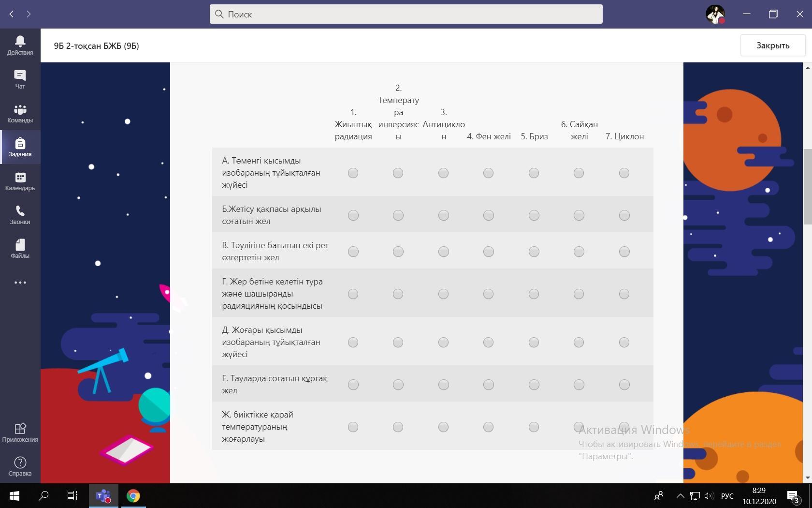Screen dimensions: 812x508
Task: Go to Команды teams section
Action: 20,113
